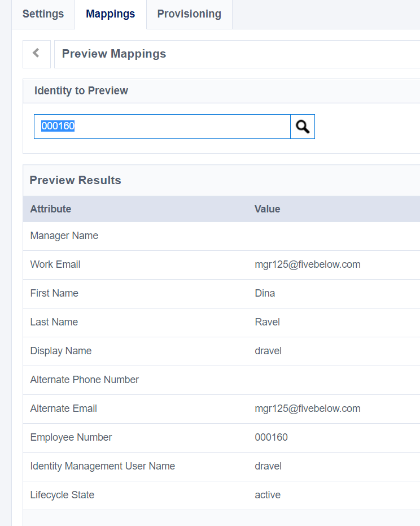
Task: Click the Value column header
Action: pyautogui.click(x=268, y=209)
